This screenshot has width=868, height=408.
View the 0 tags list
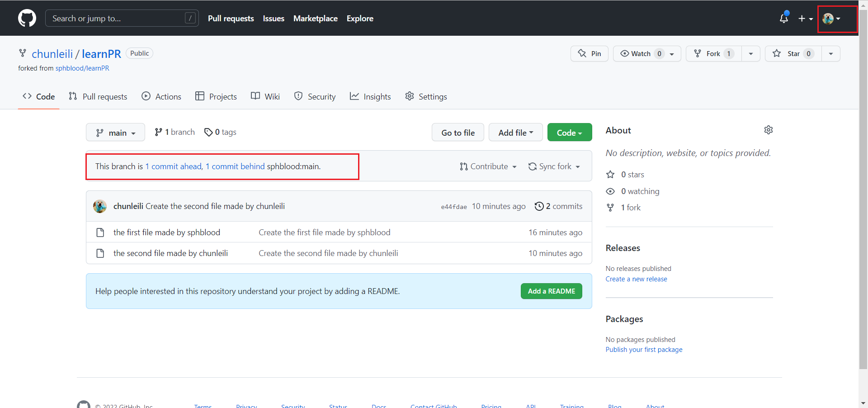220,132
